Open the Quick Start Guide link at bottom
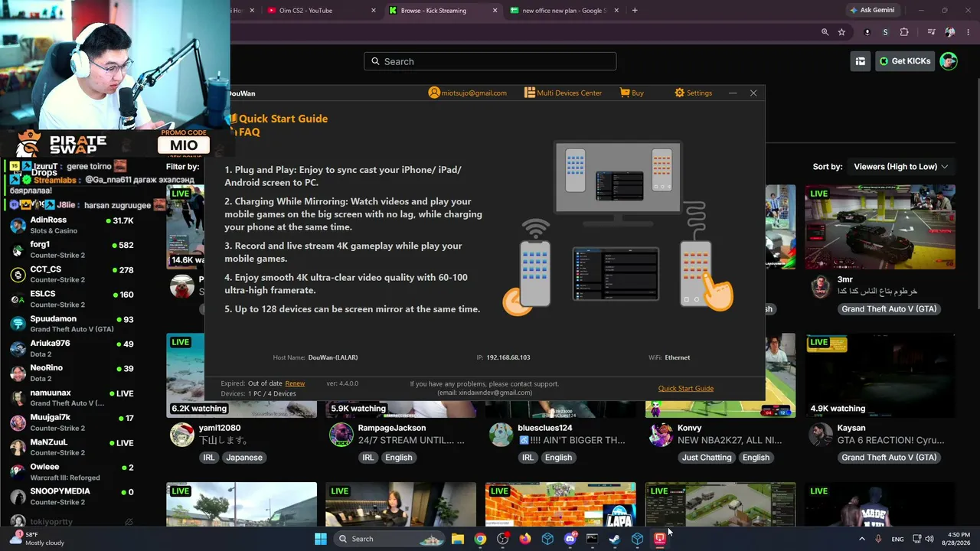The height and width of the screenshot is (551, 980). pyautogui.click(x=686, y=388)
